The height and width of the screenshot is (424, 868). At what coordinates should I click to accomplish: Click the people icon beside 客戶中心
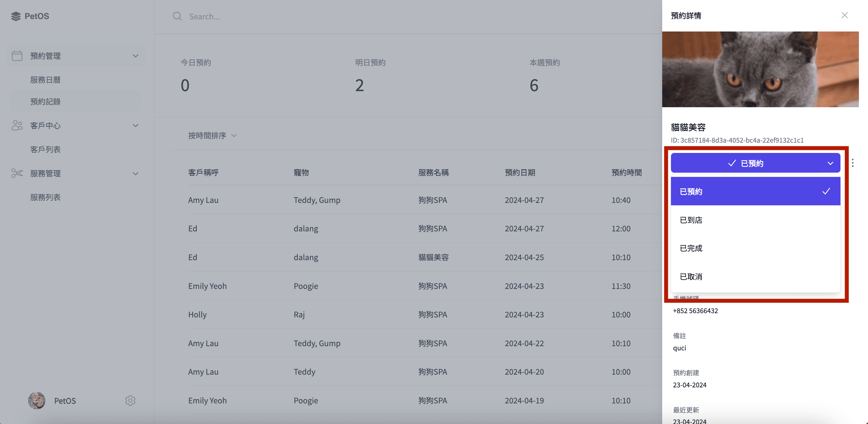tap(17, 125)
